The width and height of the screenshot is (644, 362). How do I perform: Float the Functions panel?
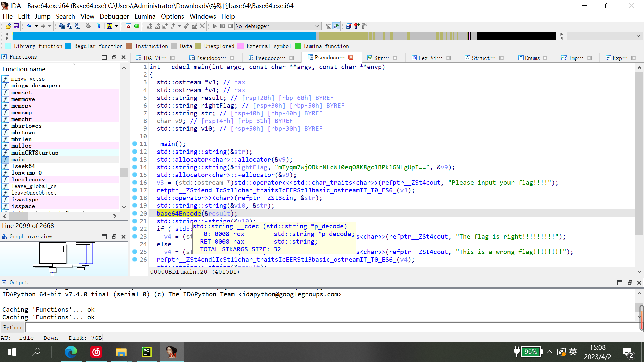114,57
